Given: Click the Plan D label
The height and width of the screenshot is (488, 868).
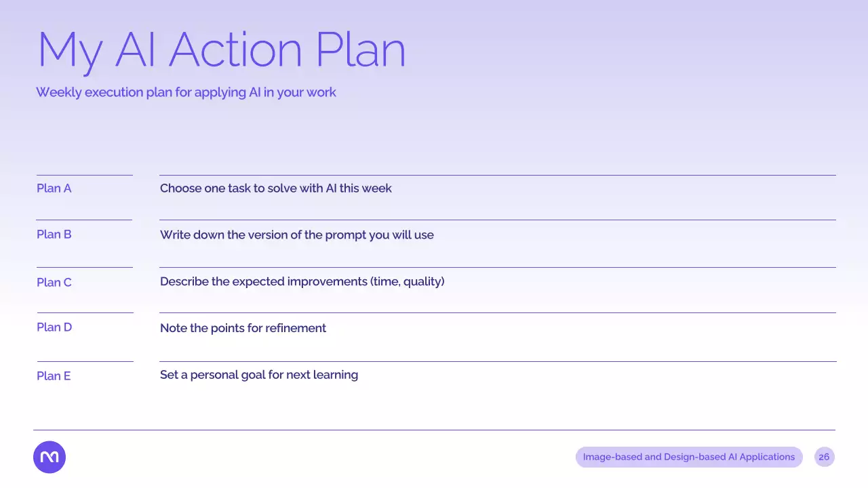Looking at the screenshot, I should [54, 327].
